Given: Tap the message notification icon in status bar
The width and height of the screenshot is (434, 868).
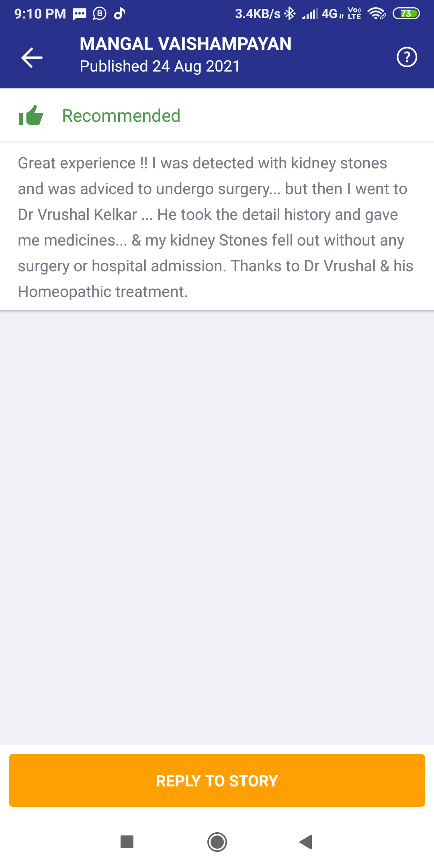Looking at the screenshot, I should 80,14.
